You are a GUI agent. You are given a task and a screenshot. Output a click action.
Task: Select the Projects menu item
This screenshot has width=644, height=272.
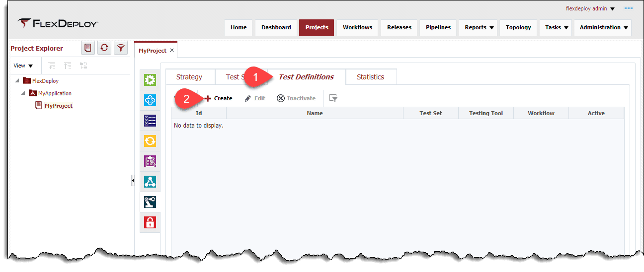pos(317,27)
